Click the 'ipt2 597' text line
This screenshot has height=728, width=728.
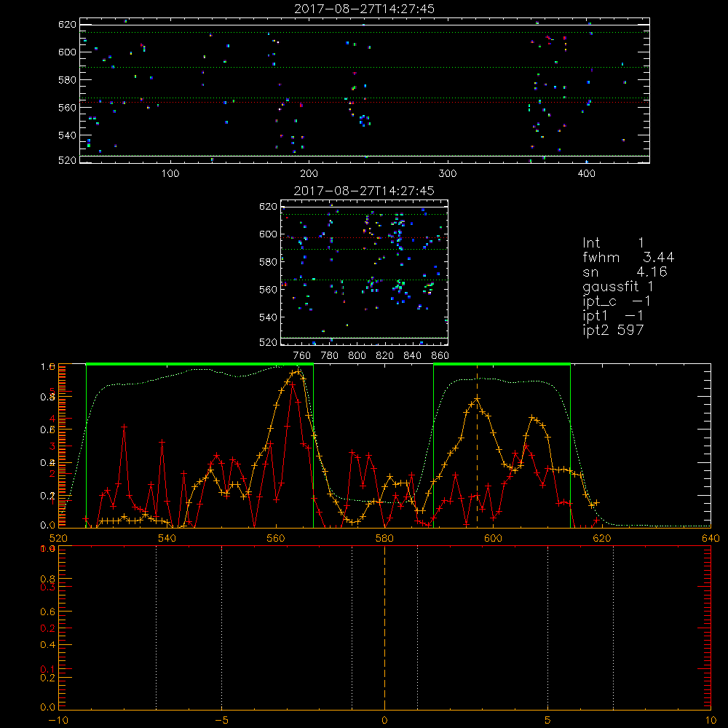click(x=613, y=330)
